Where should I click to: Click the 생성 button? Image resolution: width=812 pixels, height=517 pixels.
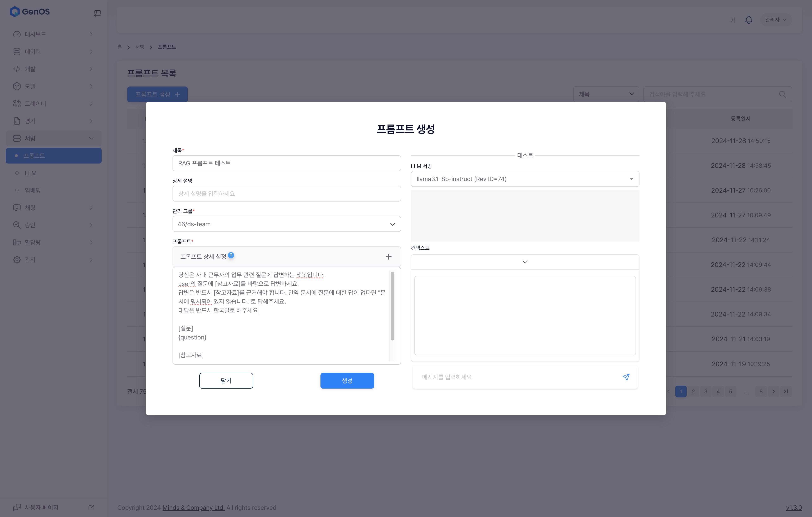(347, 381)
